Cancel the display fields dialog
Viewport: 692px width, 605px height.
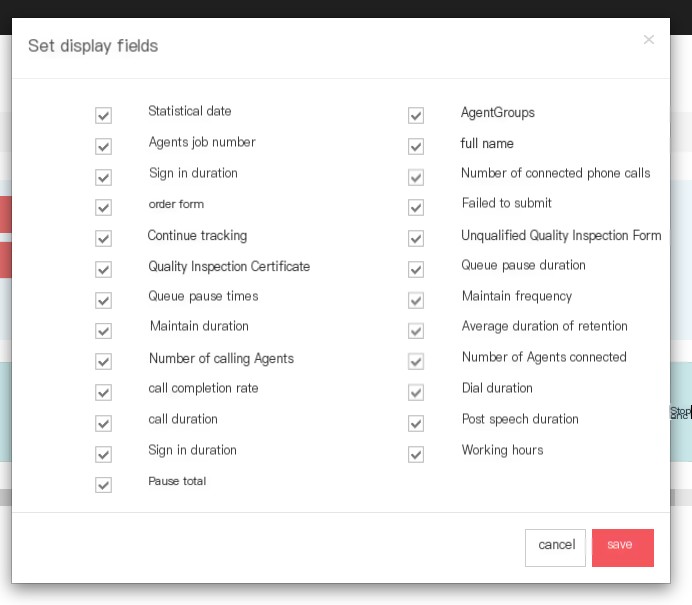pyautogui.click(x=555, y=548)
